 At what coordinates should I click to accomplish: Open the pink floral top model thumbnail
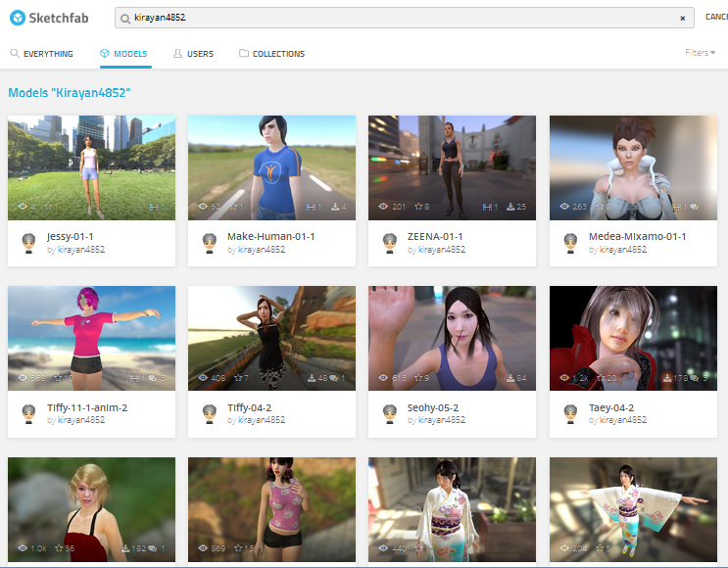[x=271, y=509]
